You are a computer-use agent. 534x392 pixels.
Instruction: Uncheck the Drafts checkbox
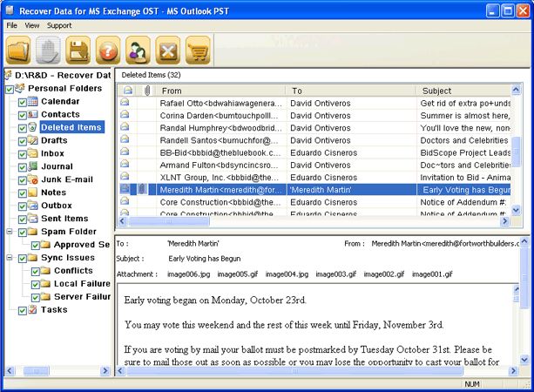point(23,141)
